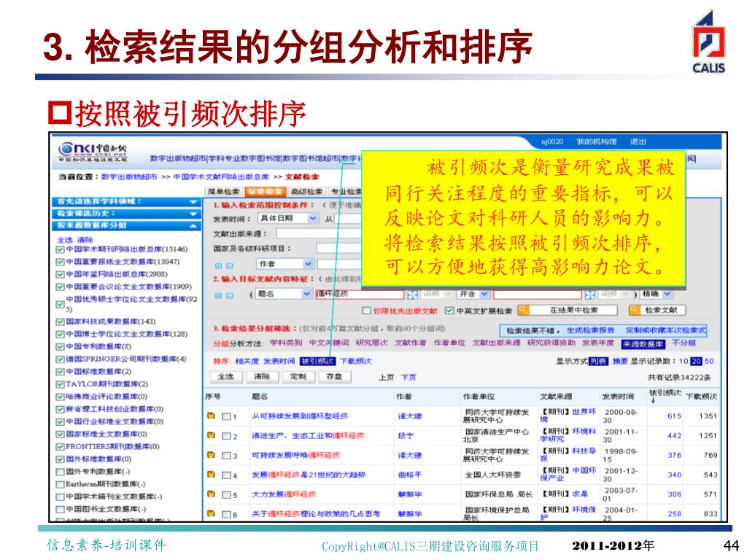Image resolution: width=747 pixels, height=560 pixels.
Task: Open author 诸大建 in row 1
Action: [410, 416]
